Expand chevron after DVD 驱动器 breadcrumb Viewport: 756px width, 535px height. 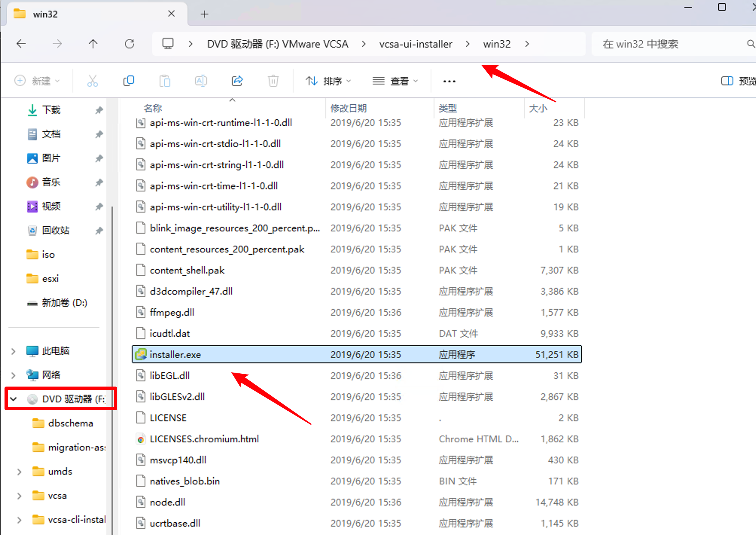tap(364, 44)
